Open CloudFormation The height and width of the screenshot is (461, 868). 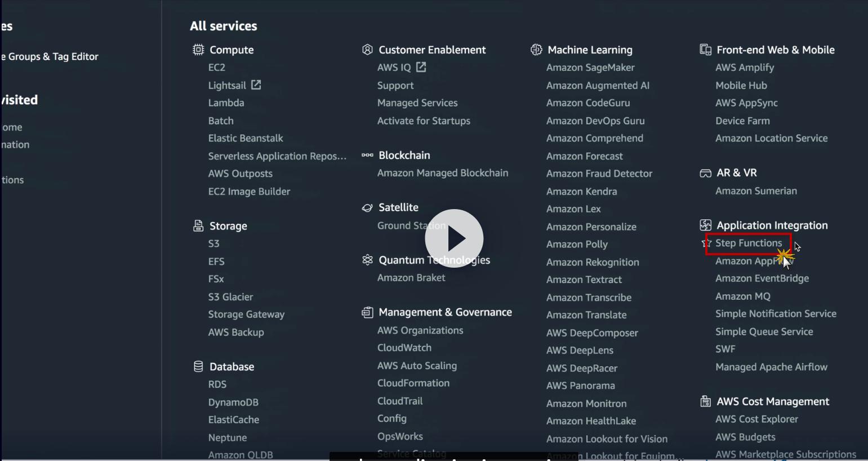click(x=413, y=383)
